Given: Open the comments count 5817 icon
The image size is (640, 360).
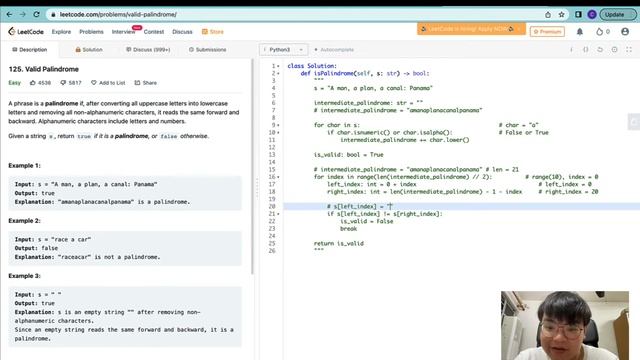Looking at the screenshot, I should click(71, 83).
